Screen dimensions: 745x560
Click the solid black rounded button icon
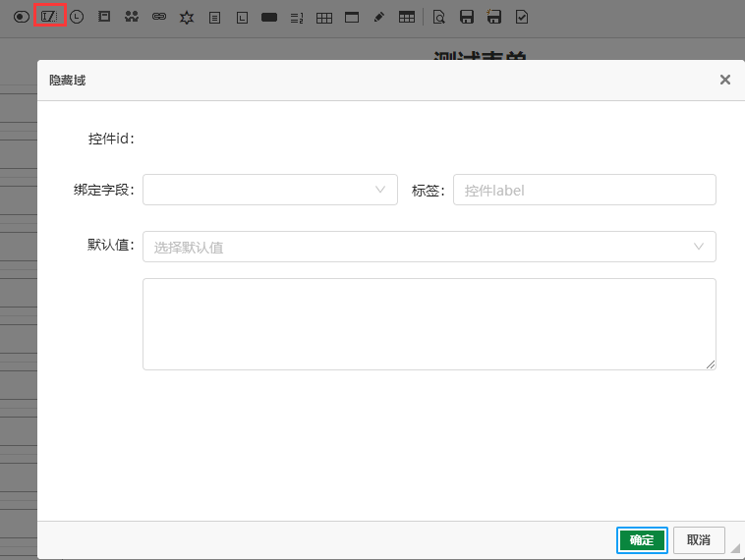click(x=269, y=18)
